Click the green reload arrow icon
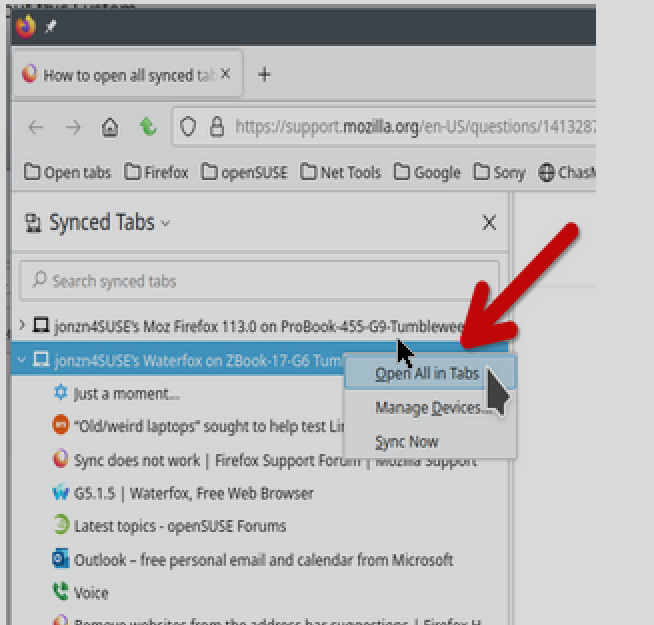654x625 pixels. click(148, 127)
